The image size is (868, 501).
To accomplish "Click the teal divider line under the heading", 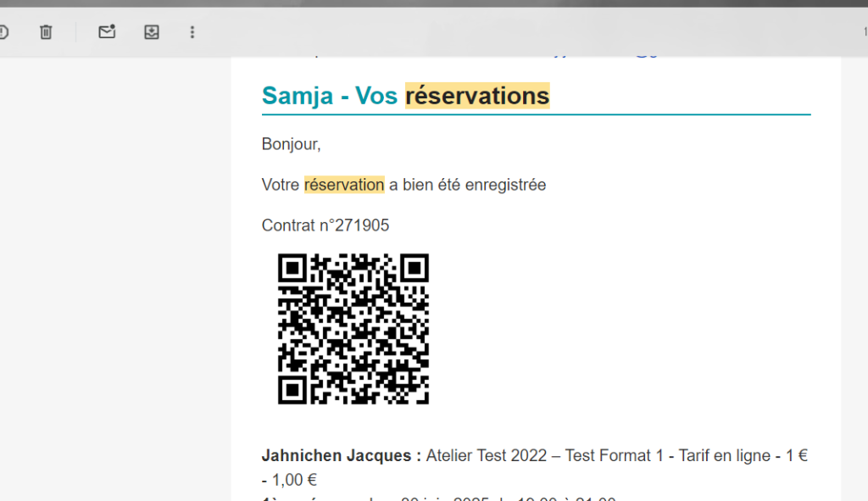I will tap(536, 114).
